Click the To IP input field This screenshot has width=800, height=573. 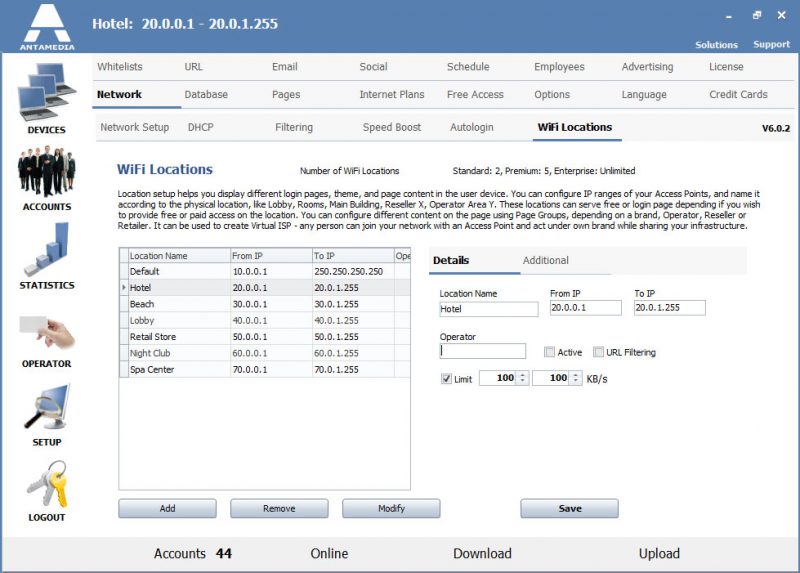coord(670,308)
